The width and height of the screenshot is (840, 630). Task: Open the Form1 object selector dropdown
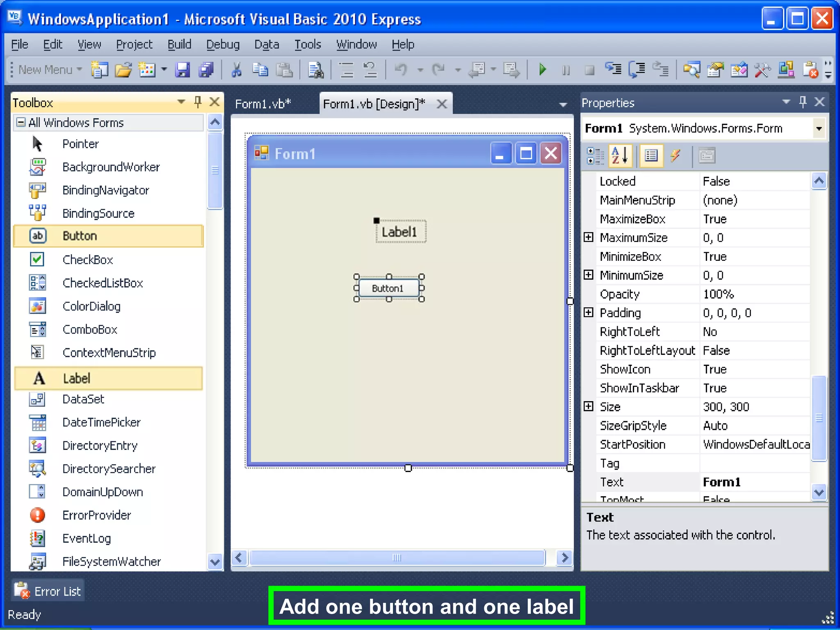pyautogui.click(x=819, y=128)
